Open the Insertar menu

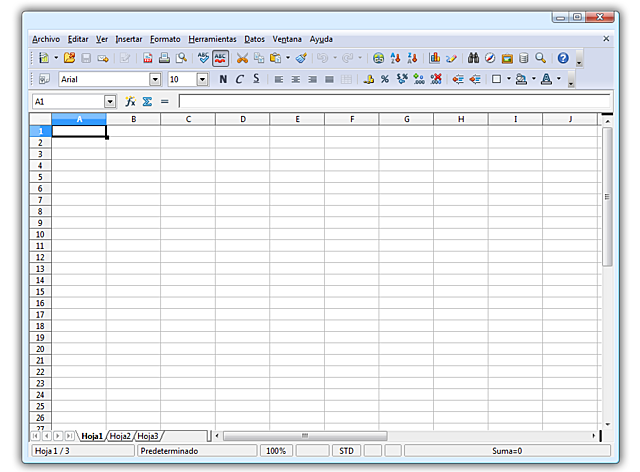click(129, 39)
